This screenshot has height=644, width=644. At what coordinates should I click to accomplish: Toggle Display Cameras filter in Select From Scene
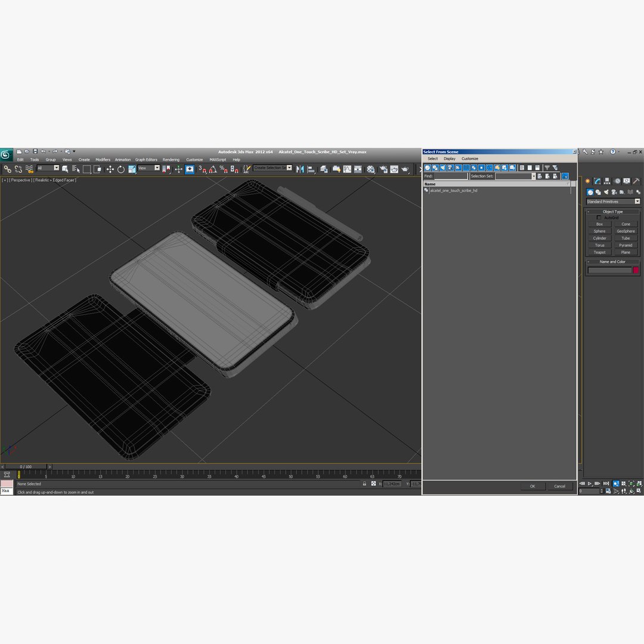click(451, 168)
